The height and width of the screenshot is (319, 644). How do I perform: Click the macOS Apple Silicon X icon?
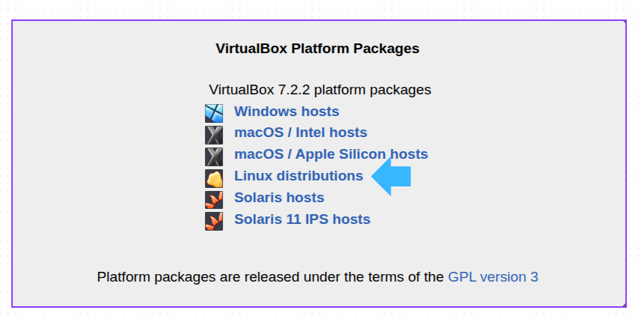(214, 157)
